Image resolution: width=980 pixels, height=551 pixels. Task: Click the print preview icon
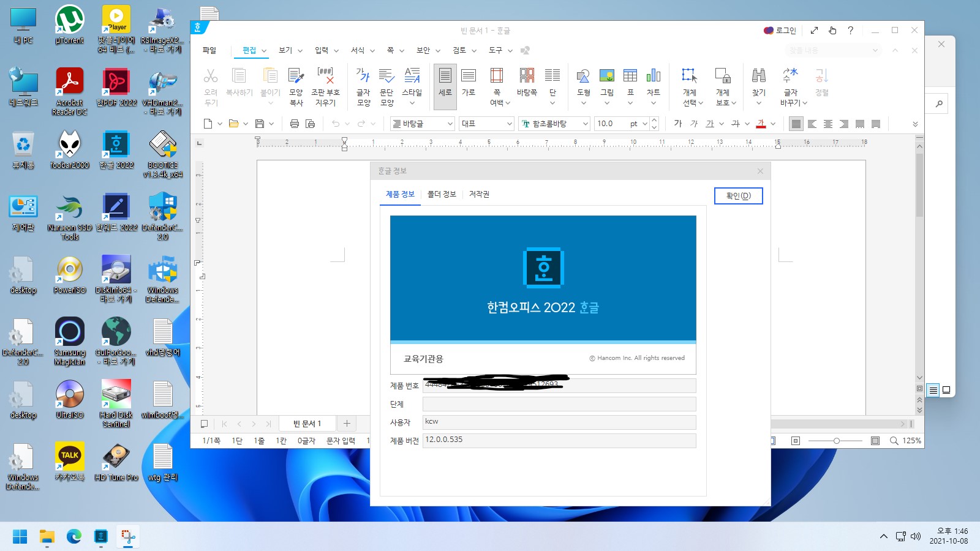tap(311, 124)
